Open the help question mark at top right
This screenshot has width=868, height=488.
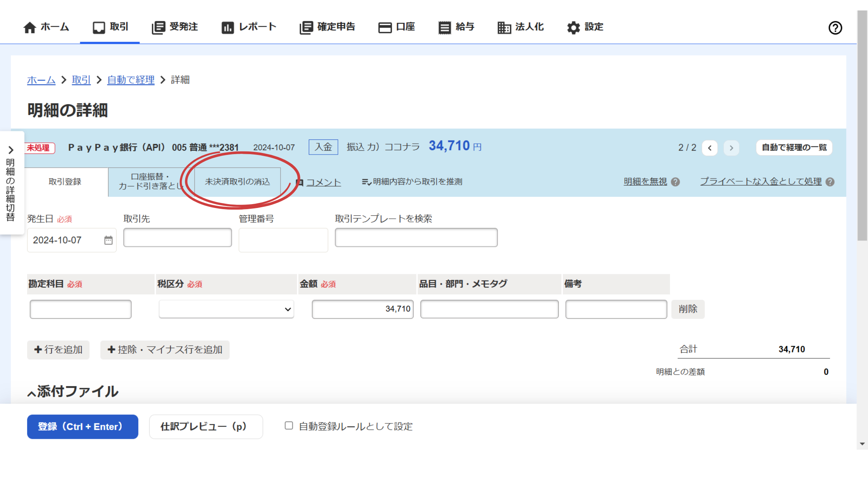[835, 27]
